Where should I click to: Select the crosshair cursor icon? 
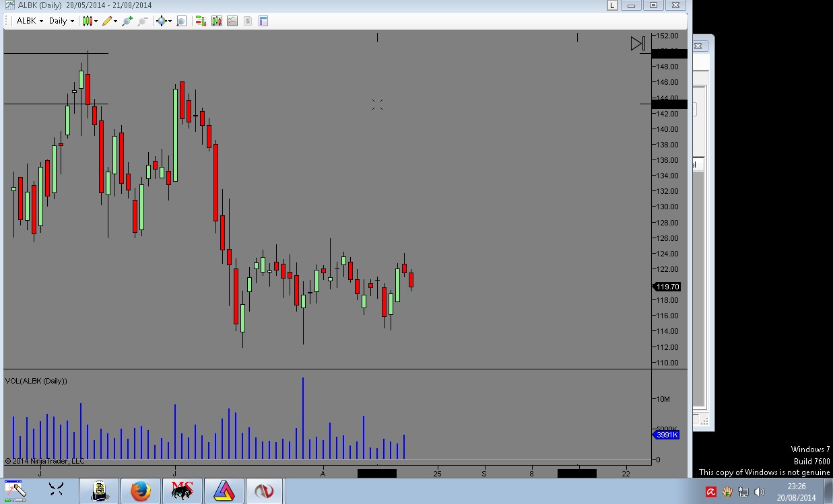(162, 21)
